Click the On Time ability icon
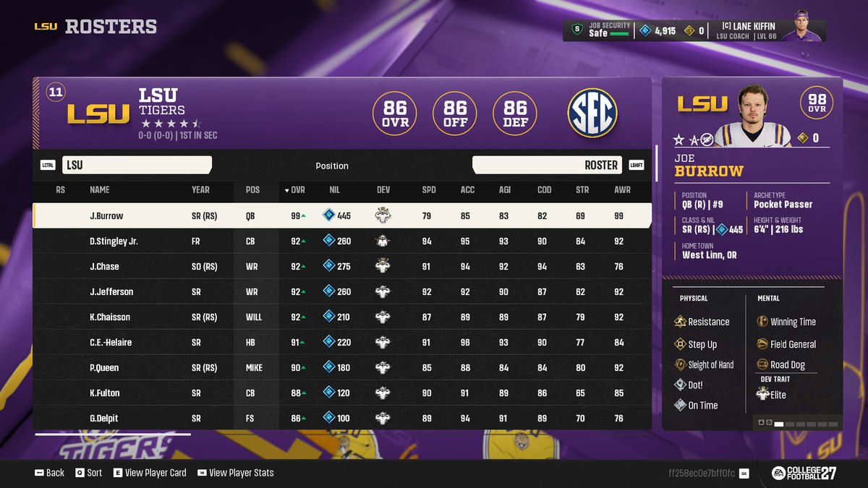Viewport: 868px width, 488px height. (680, 405)
